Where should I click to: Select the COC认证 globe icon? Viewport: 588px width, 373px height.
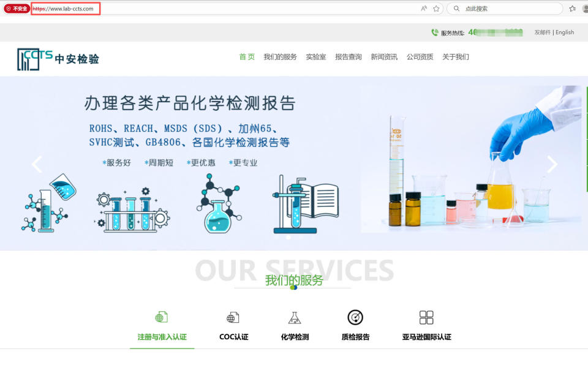232,316
